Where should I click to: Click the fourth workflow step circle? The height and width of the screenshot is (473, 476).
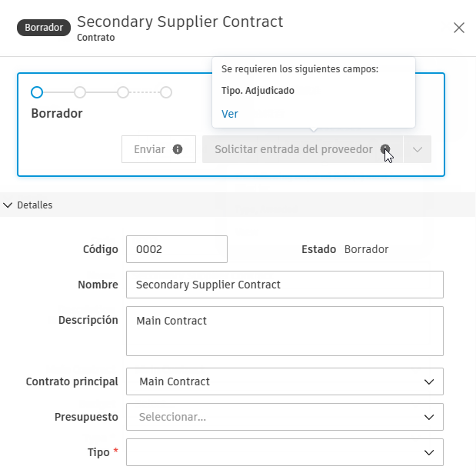pyautogui.click(x=166, y=92)
